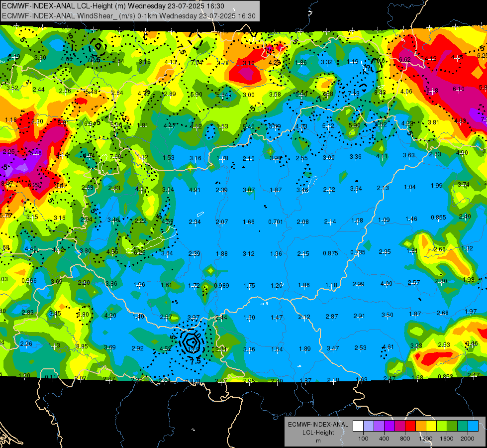Screen dimensions: 487x448
Task: Click the 'm' unit label in legend
Action: coord(318,441)
